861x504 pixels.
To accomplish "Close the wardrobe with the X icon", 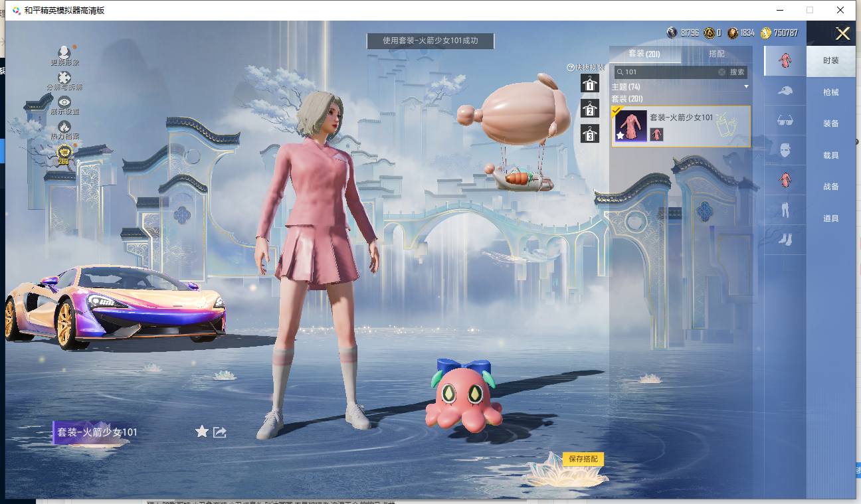I will click(842, 34).
